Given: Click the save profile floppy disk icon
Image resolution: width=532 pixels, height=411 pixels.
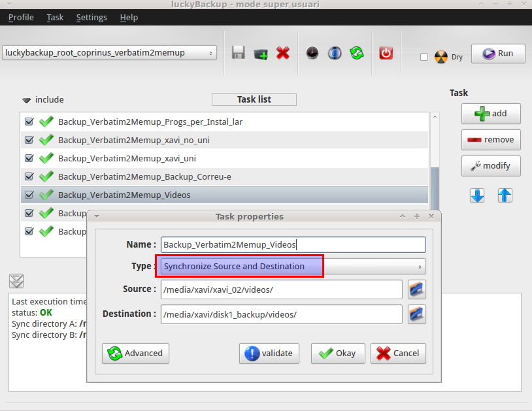Looking at the screenshot, I should (x=239, y=53).
